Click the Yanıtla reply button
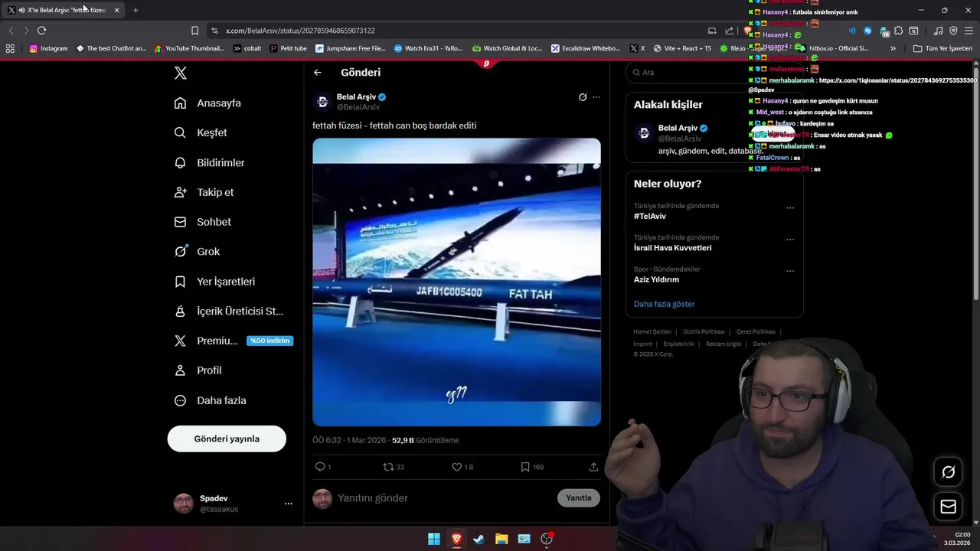The image size is (980, 551). pyautogui.click(x=579, y=498)
